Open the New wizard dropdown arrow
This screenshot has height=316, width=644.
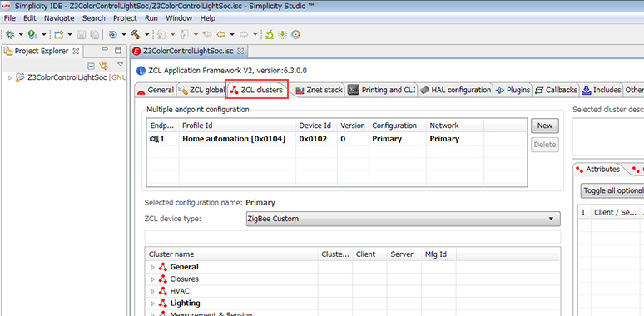(69, 34)
